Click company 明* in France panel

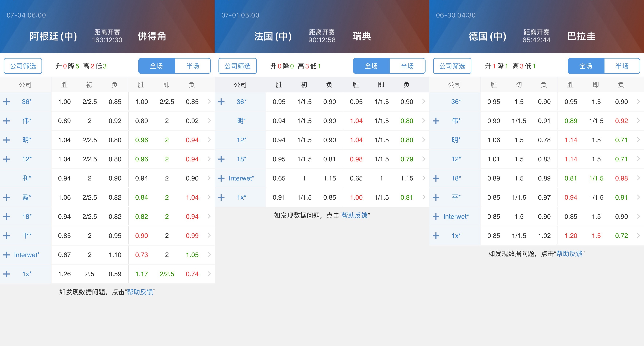point(241,121)
